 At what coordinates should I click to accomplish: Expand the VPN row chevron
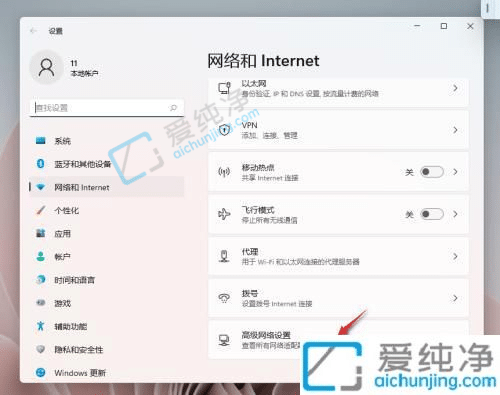(455, 130)
